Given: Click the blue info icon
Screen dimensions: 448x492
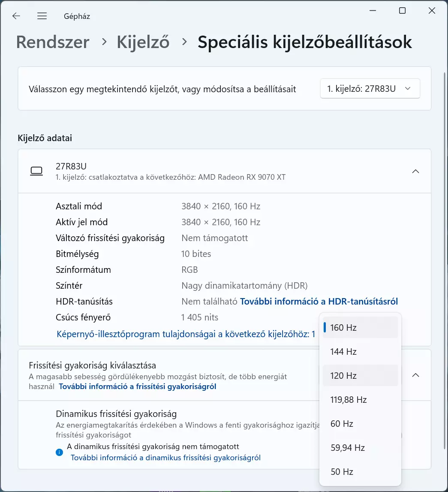Looking at the screenshot, I should pos(59,452).
